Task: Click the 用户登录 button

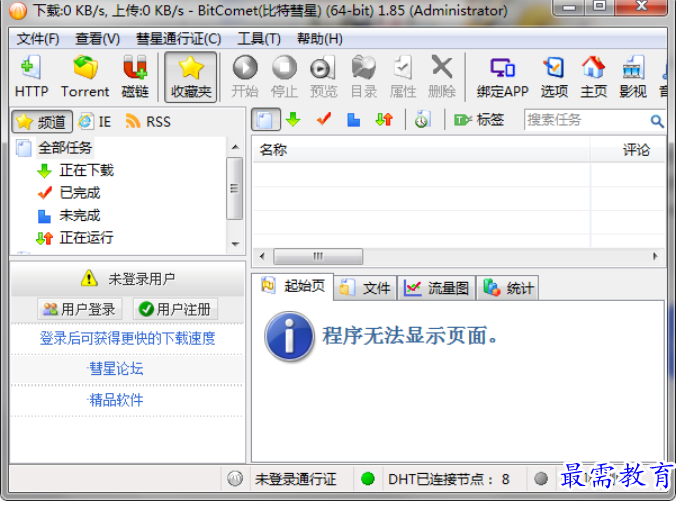Action: click(x=79, y=310)
